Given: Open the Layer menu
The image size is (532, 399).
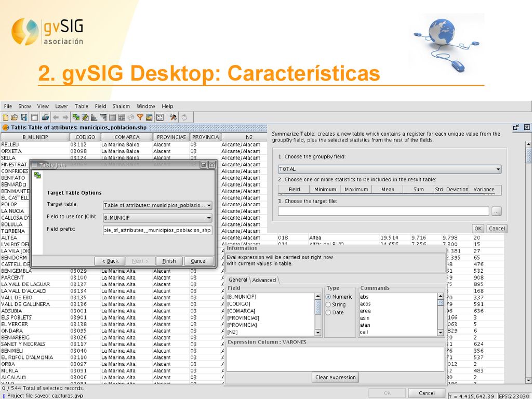Looking at the screenshot, I should pyautogui.click(x=61, y=106).
